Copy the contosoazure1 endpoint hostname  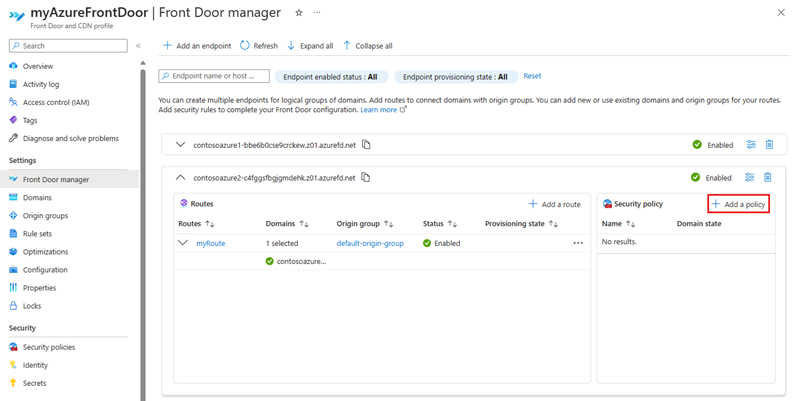366,145
